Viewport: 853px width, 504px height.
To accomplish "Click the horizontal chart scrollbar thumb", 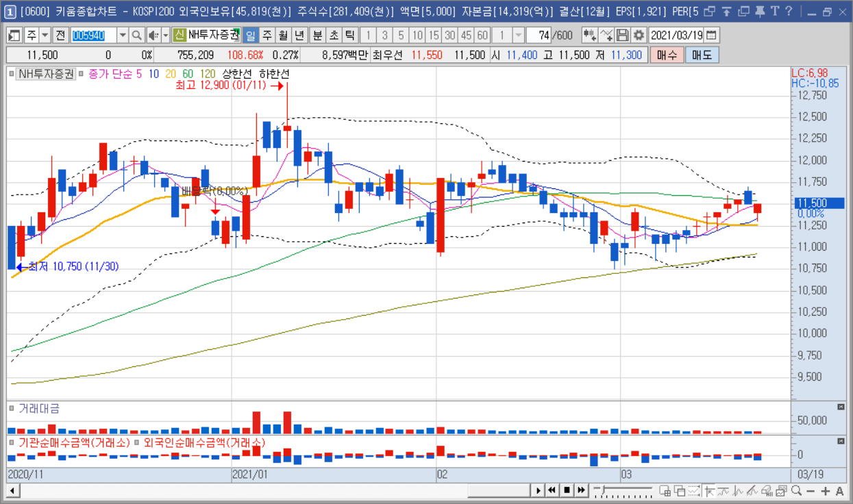I will click(x=499, y=491).
